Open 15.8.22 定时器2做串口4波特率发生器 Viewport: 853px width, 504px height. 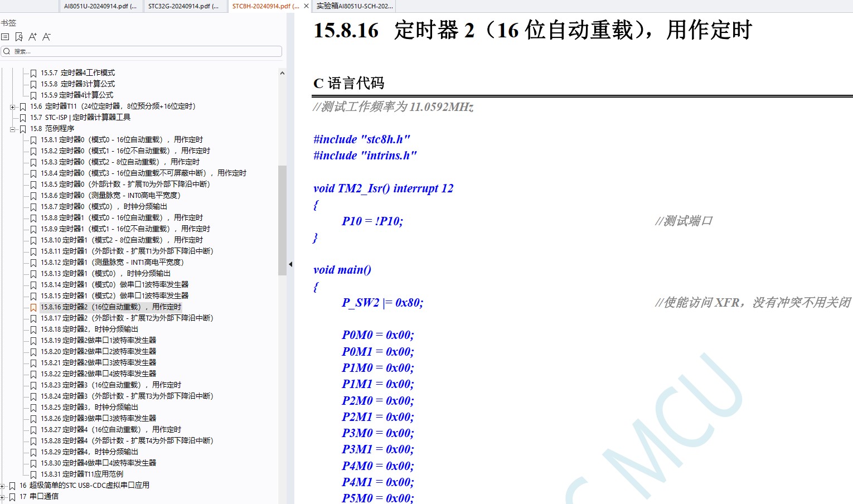click(x=98, y=374)
